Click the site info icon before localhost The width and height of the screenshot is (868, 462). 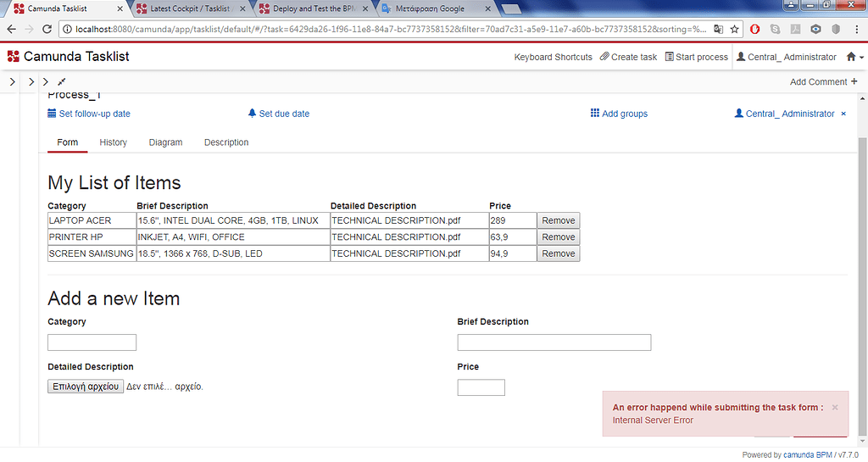tap(67, 30)
